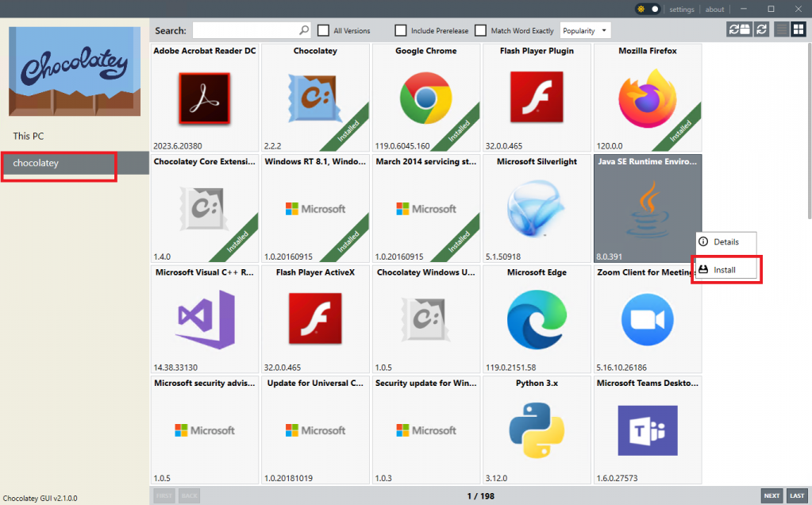Click the Python version 3.12.0 text

(x=496, y=478)
